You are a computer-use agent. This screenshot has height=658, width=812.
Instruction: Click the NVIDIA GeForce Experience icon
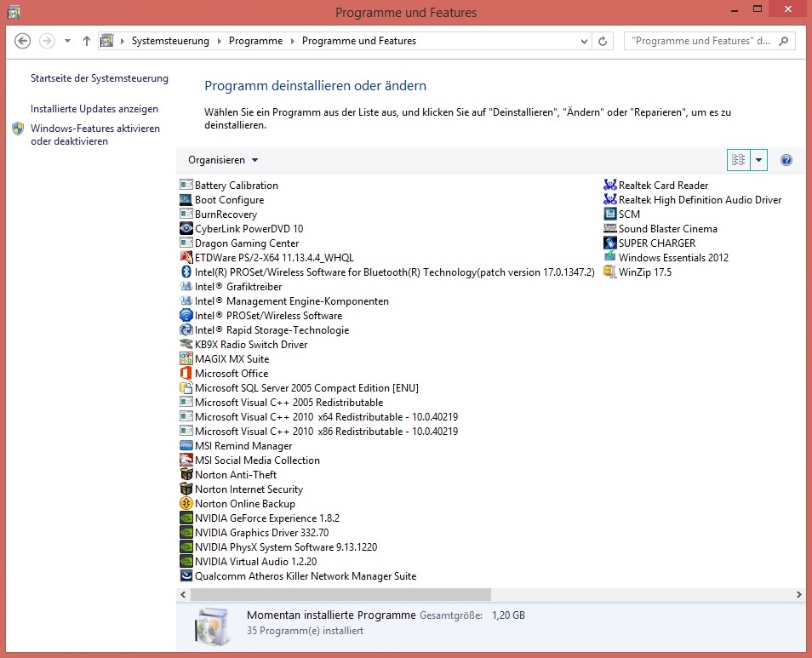click(x=186, y=518)
